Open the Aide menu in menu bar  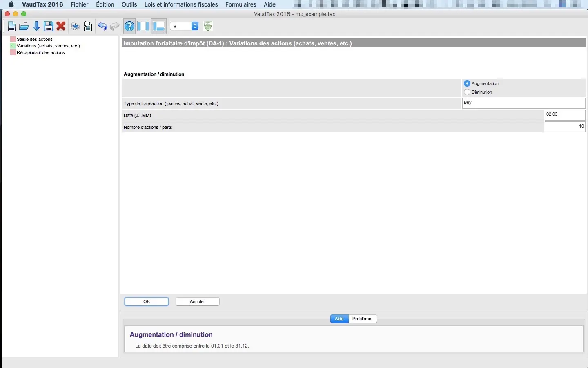click(269, 4)
